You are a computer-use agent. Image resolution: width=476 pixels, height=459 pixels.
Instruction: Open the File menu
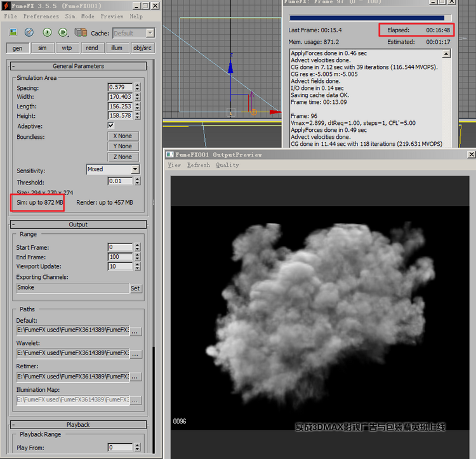pyautogui.click(x=11, y=16)
